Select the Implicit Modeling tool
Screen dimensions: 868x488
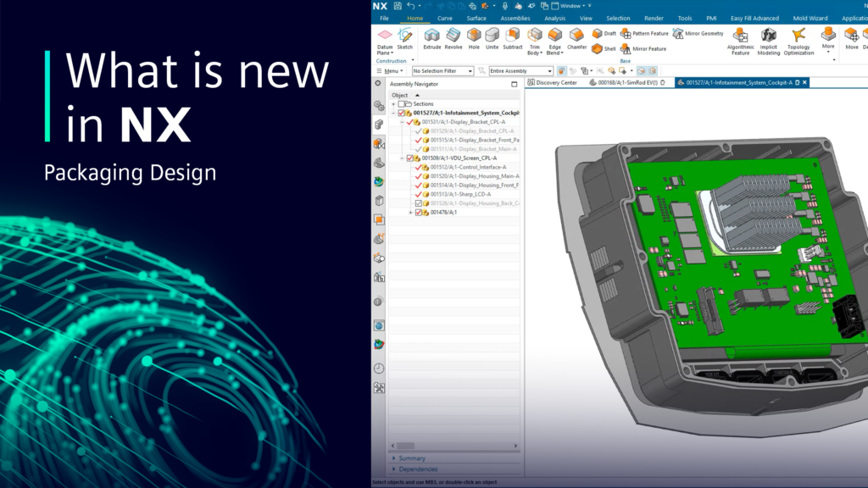pyautogui.click(x=768, y=36)
